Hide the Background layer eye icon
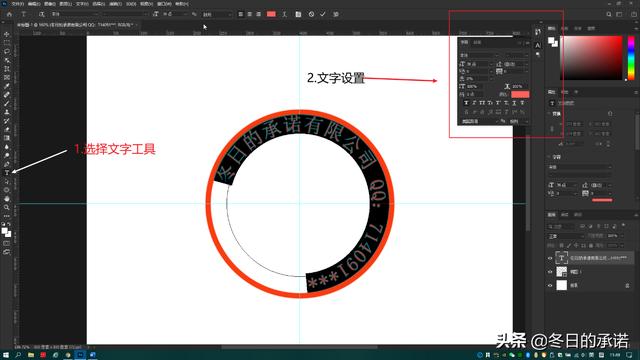The width and height of the screenshot is (640, 360). pyautogui.click(x=550, y=286)
